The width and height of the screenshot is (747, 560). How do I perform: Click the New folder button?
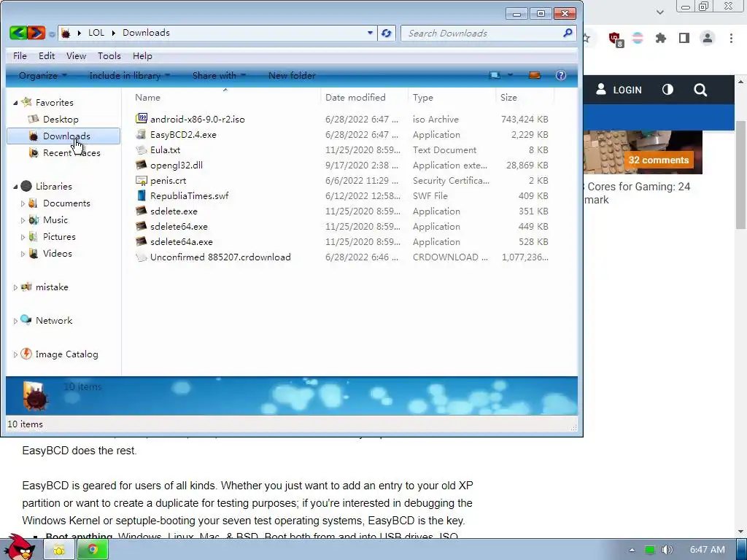point(292,75)
